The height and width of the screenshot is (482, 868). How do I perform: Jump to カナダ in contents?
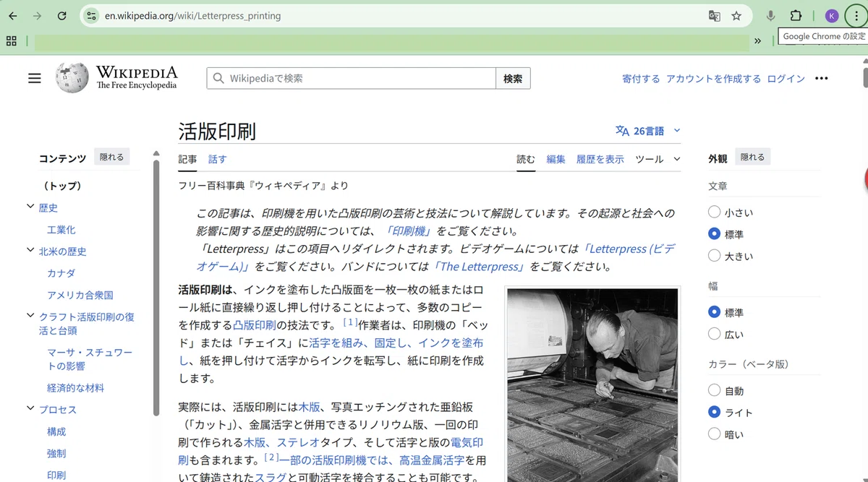pos(61,273)
